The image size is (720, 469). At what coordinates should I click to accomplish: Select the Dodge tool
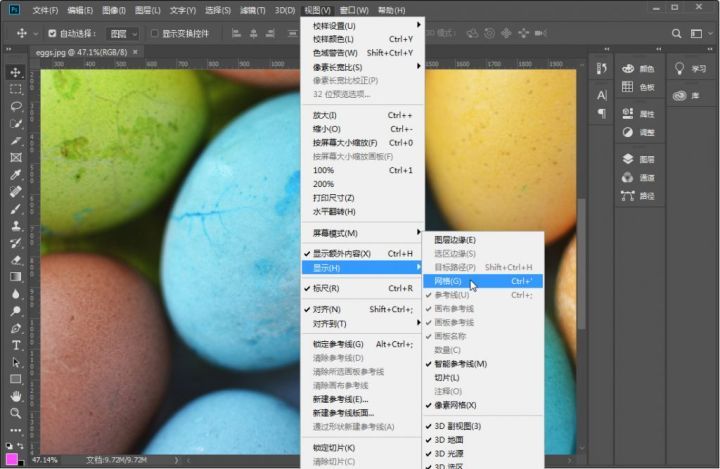[16, 311]
